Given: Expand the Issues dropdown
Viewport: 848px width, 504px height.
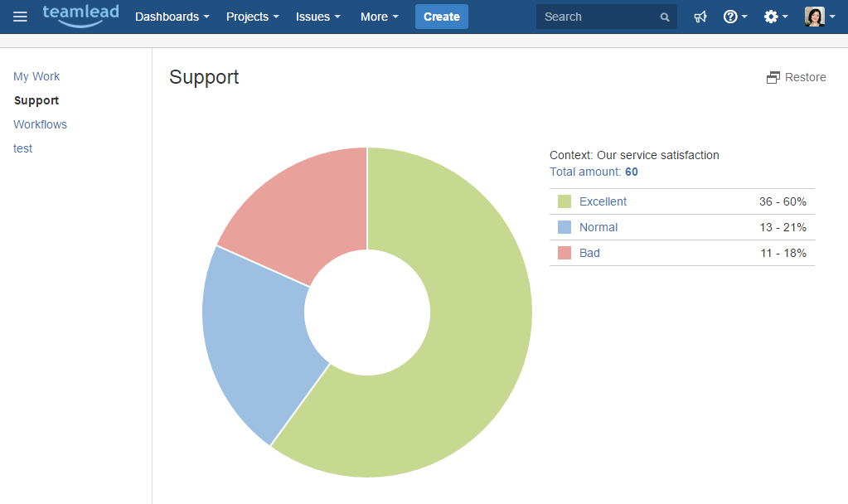Looking at the screenshot, I should (317, 17).
